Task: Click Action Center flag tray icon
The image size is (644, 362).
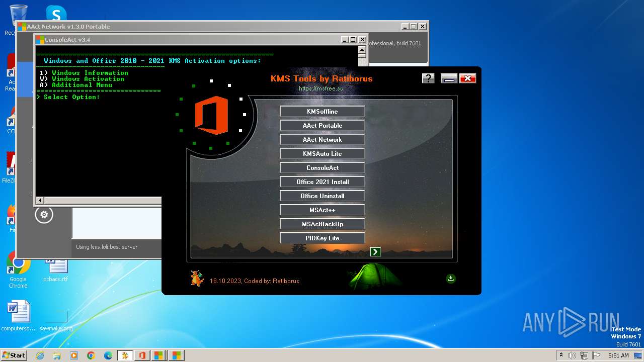Action: [x=596, y=355]
